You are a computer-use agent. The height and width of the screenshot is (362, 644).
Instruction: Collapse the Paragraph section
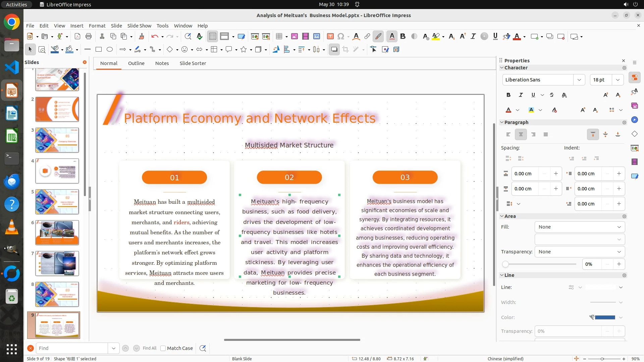[x=502, y=122]
